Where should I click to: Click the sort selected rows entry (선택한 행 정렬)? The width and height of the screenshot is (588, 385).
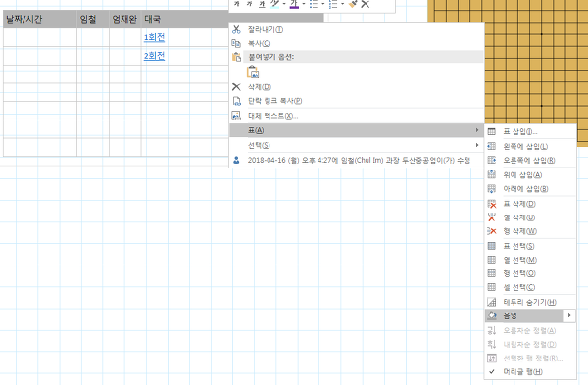530,358
